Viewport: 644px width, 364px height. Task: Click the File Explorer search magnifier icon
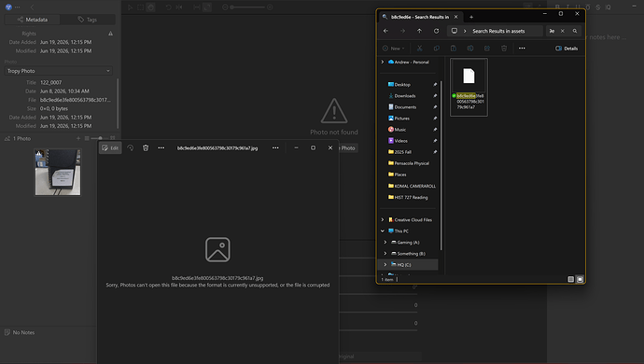point(575,31)
